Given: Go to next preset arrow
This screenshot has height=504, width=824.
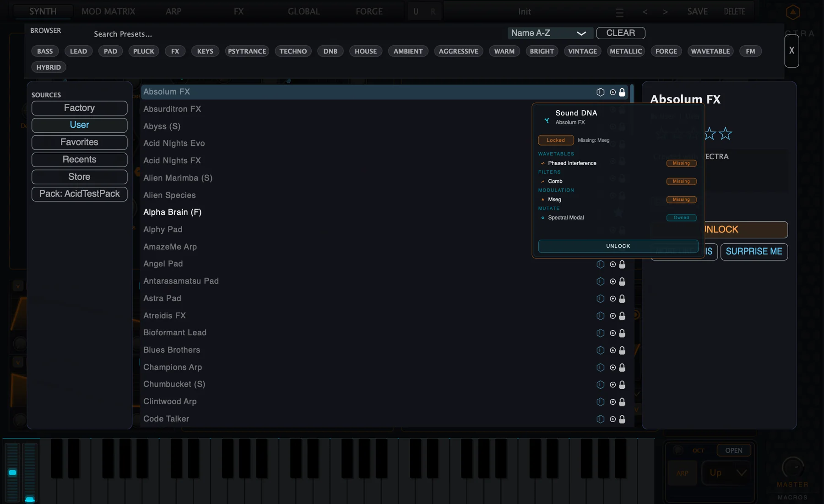Looking at the screenshot, I should (665, 12).
